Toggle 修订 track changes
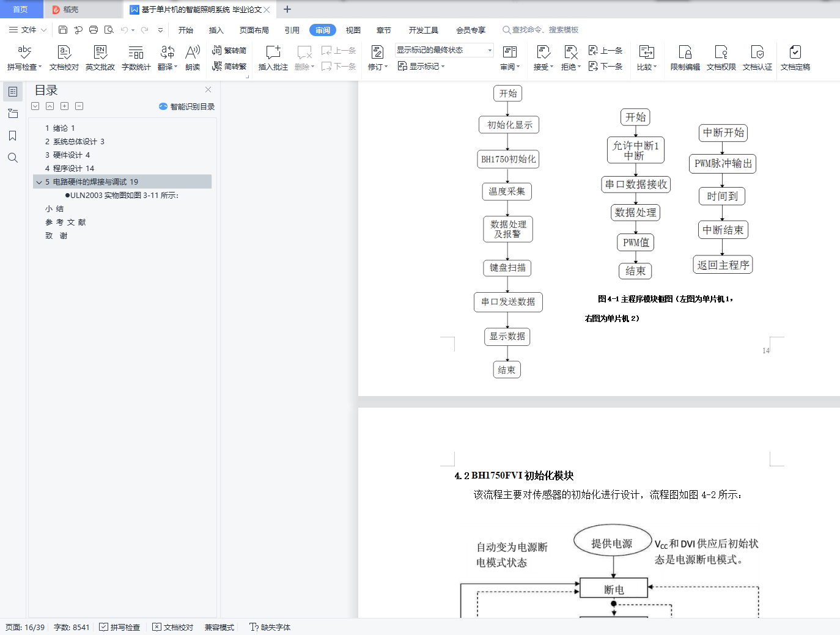This screenshot has height=635, width=840. tap(377, 58)
